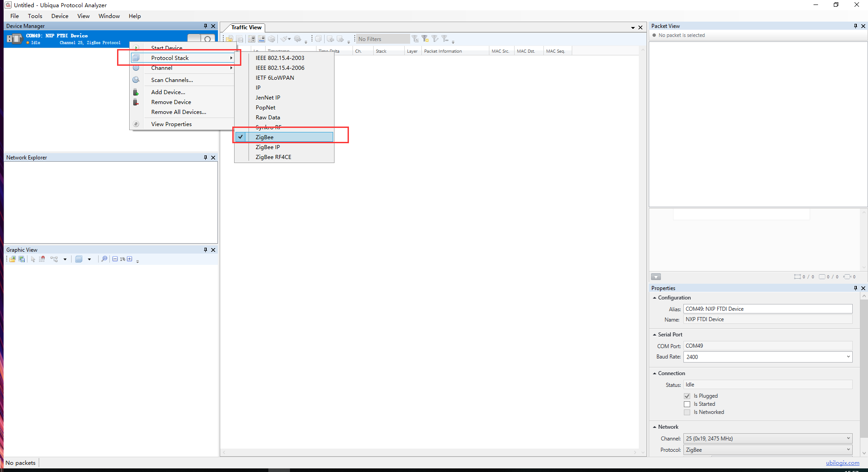The height and width of the screenshot is (472, 868).
Task: Pin the Network Explorer panel
Action: [x=205, y=158]
